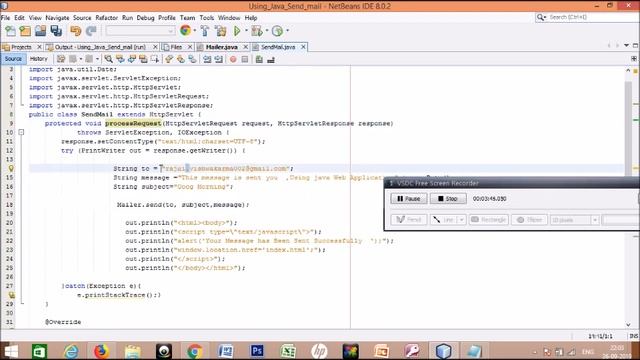Open Photoshop from the taskbar

coord(257,351)
